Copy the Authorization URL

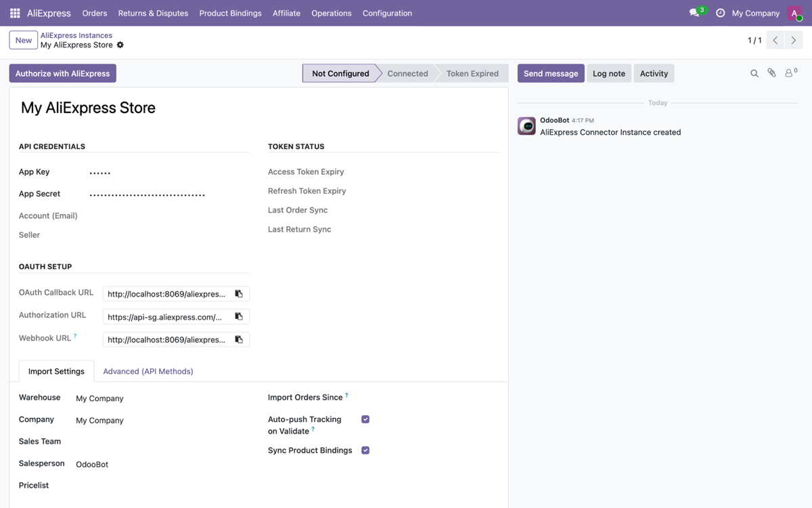239,316
